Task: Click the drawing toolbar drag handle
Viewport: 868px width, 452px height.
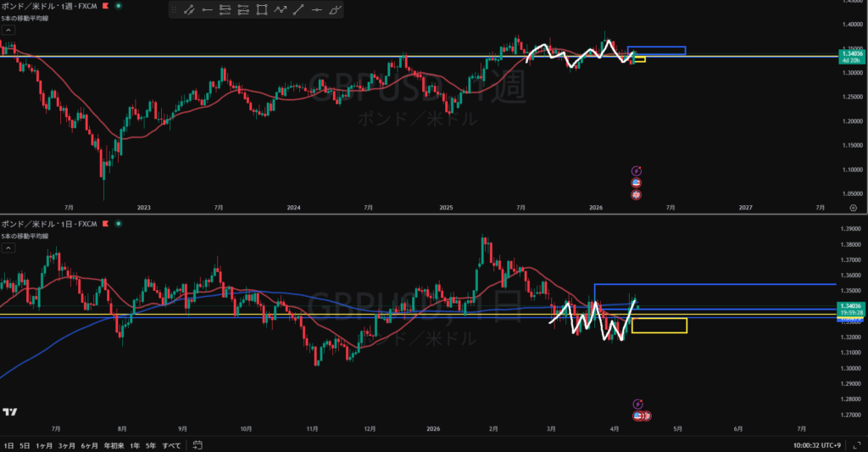Action: (x=174, y=10)
